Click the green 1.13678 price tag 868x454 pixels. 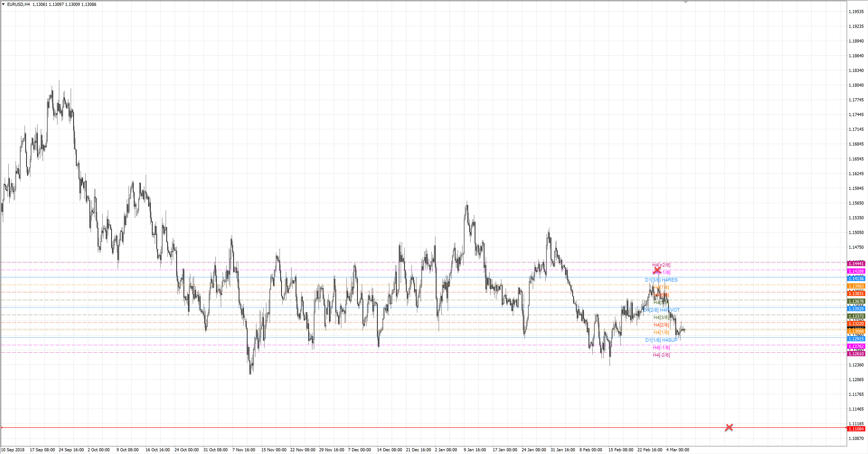[x=856, y=301]
